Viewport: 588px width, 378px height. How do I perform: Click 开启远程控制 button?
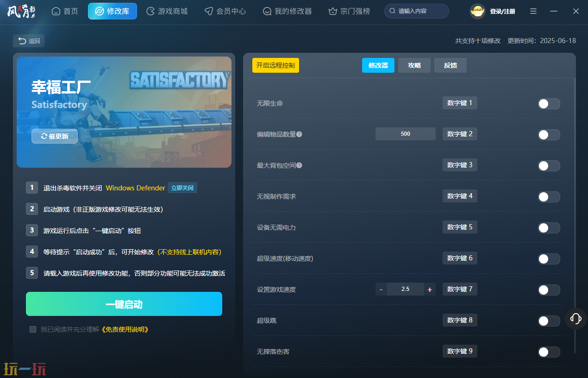(275, 65)
